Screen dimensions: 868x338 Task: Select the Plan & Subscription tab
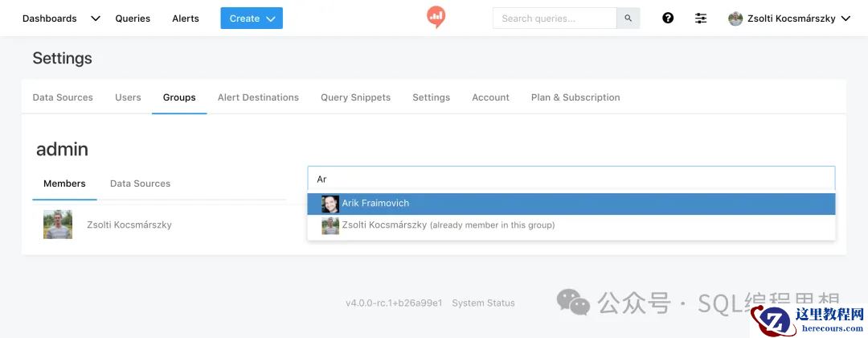[x=575, y=97]
